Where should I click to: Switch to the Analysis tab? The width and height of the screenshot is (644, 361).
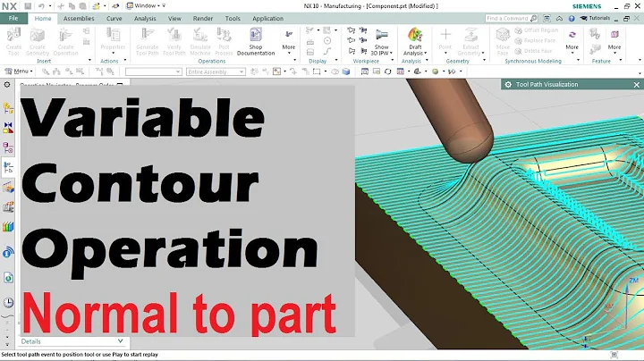[145, 19]
